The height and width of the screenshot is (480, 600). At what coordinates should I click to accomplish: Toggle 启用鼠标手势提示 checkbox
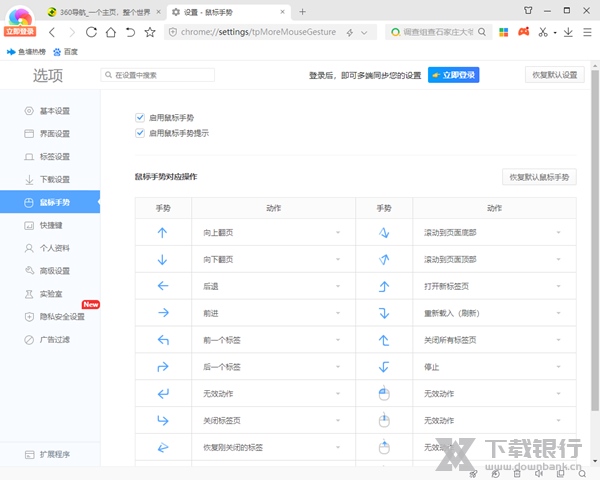pyautogui.click(x=140, y=132)
